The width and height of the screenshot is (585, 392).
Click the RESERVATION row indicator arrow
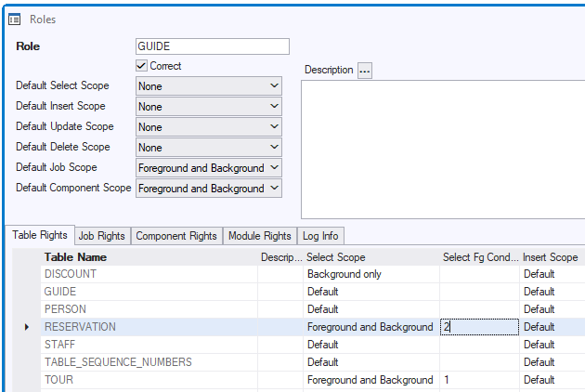point(26,327)
